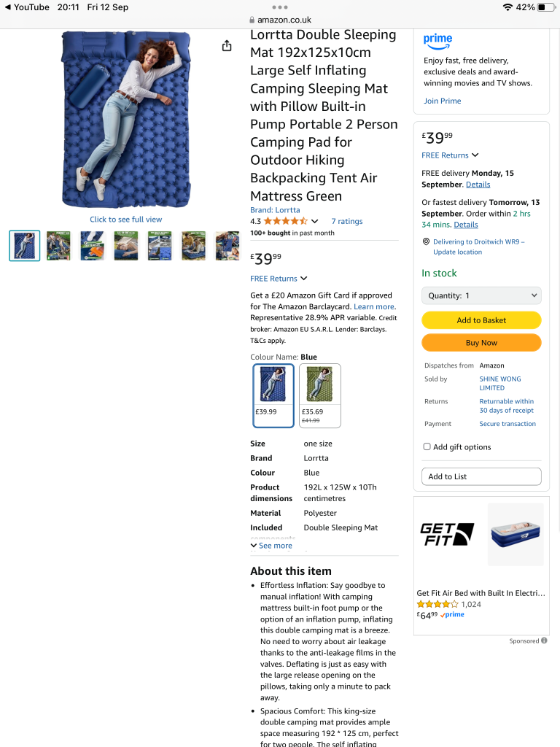Open the Quantity dropdown
The width and height of the screenshot is (560, 747).
481,295
